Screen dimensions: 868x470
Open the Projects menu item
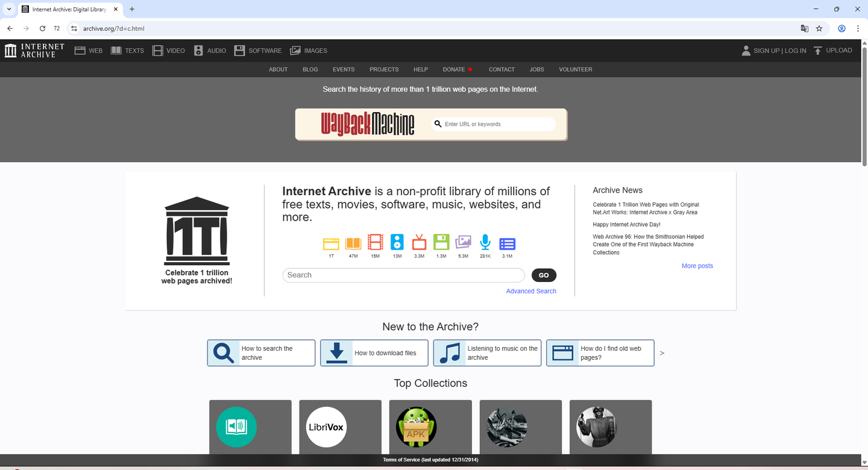(384, 69)
